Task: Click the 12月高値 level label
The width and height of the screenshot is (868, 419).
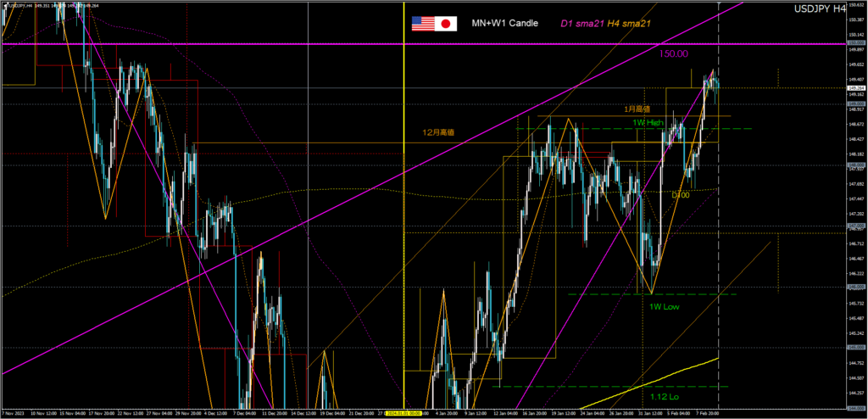Action: point(438,133)
